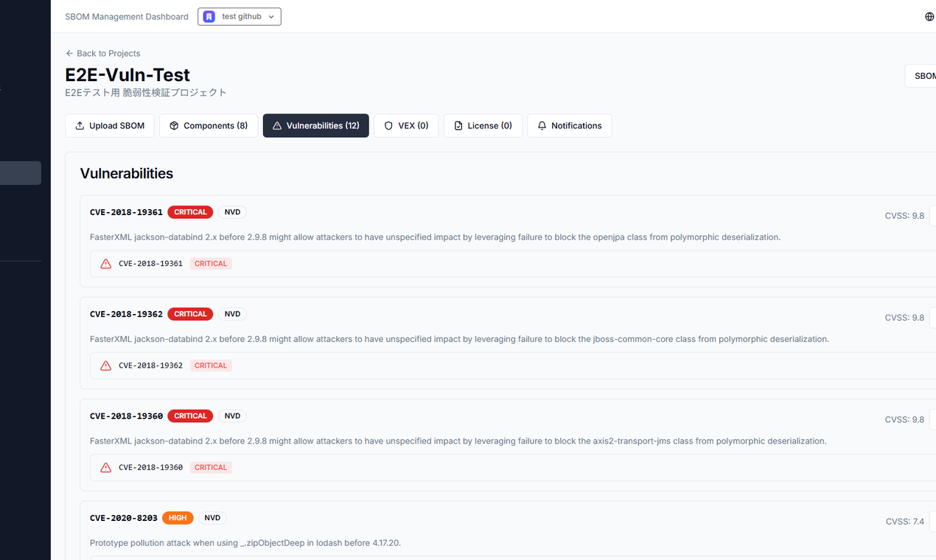The image size is (936, 560).
Task: Click the document icon on the License tab
Action: point(458,125)
